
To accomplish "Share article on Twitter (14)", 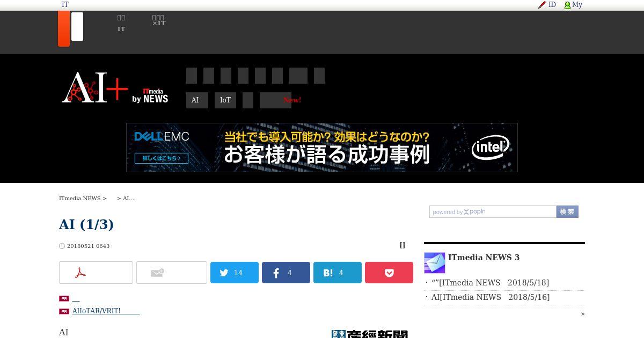I will 235,273.
